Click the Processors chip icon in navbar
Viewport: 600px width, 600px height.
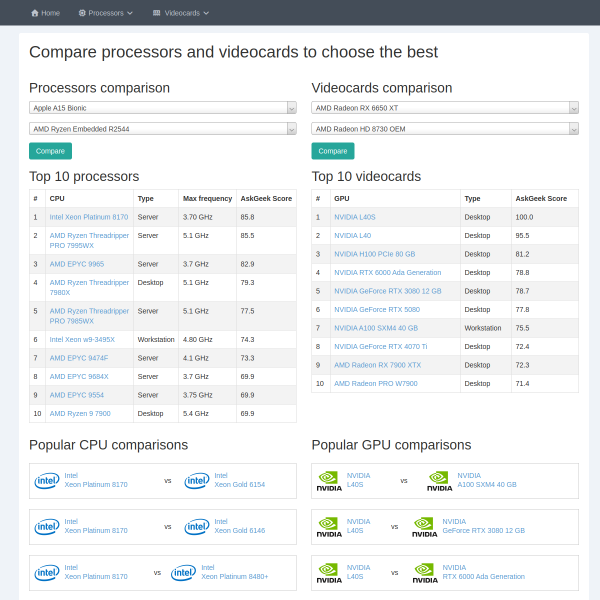[82, 13]
